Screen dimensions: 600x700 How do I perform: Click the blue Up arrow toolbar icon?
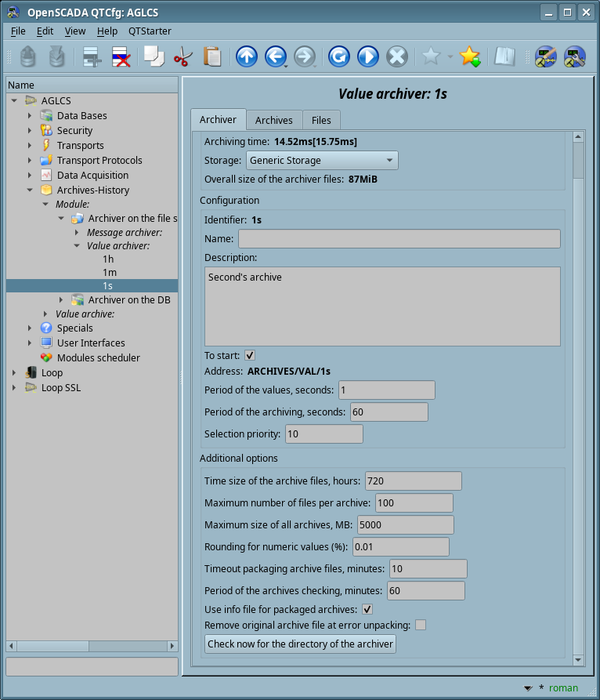(x=246, y=56)
